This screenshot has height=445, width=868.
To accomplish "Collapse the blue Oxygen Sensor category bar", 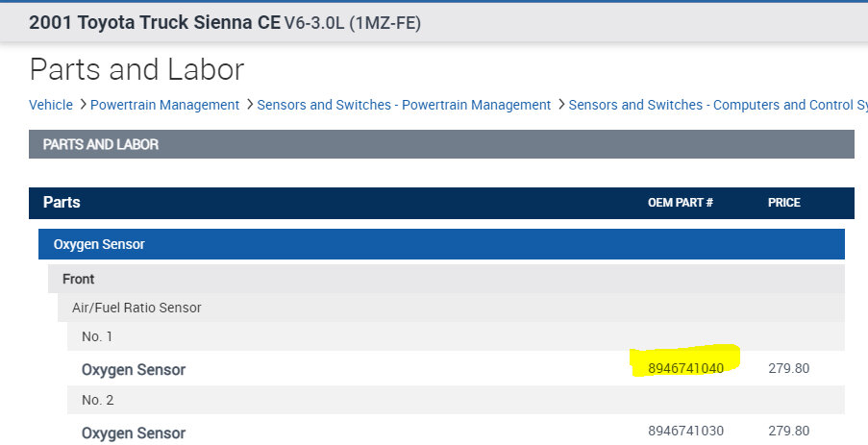I will click(99, 244).
